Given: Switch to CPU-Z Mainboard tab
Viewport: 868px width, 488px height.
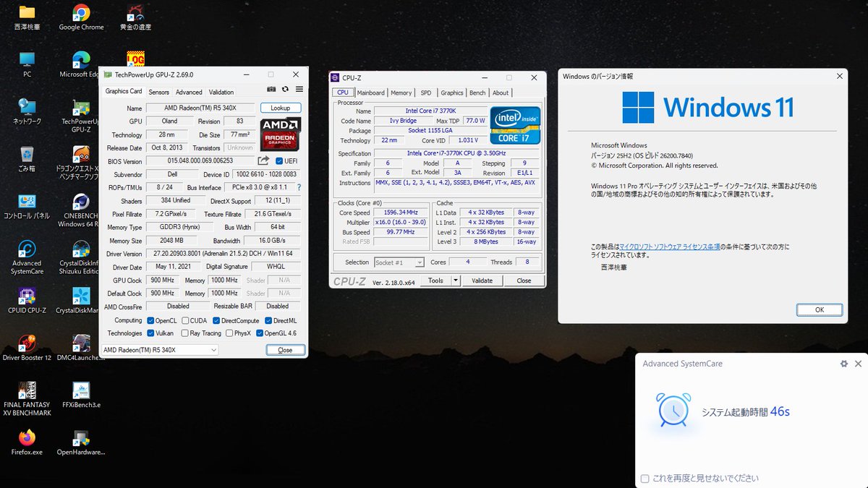Looking at the screenshot, I should [x=370, y=93].
